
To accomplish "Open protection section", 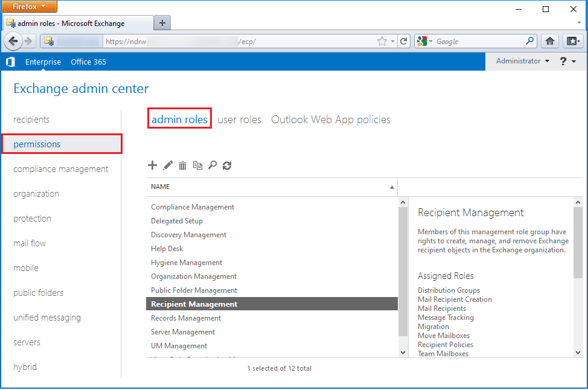I will click(32, 219).
